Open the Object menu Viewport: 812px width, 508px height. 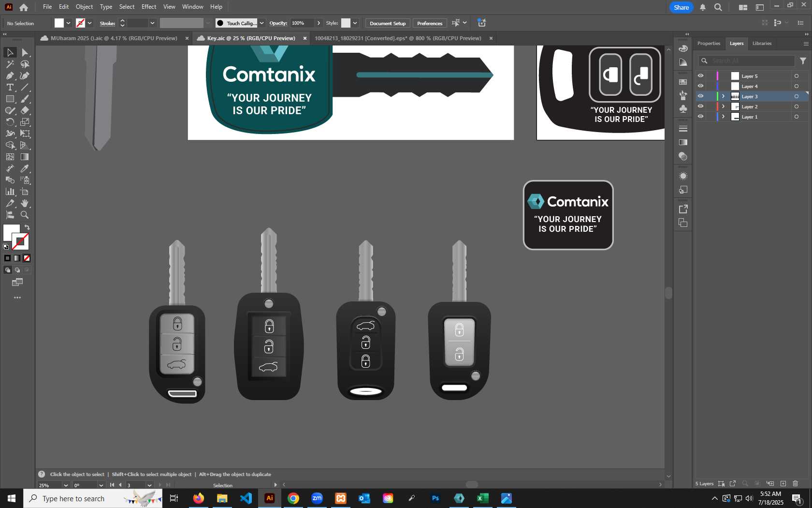coord(84,7)
